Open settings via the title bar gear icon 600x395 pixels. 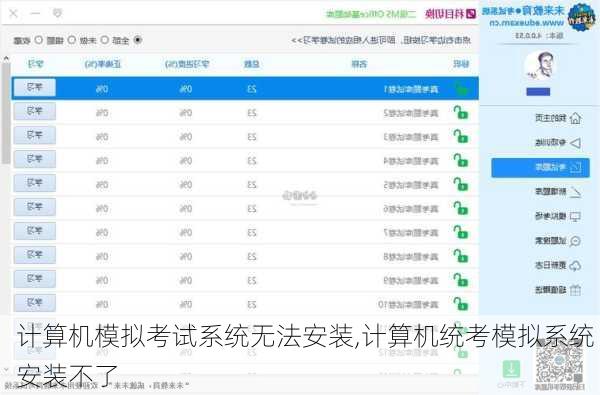(57, 14)
